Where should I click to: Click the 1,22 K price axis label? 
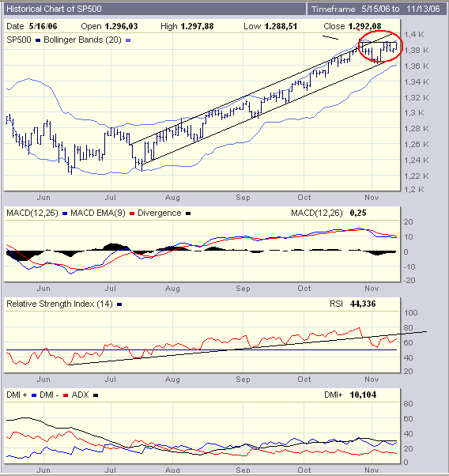click(417, 176)
